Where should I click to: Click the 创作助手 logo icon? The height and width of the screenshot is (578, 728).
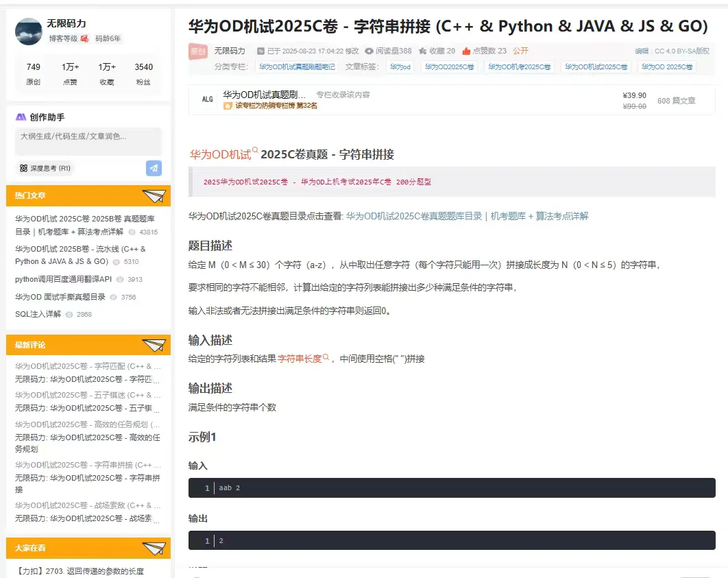21,117
